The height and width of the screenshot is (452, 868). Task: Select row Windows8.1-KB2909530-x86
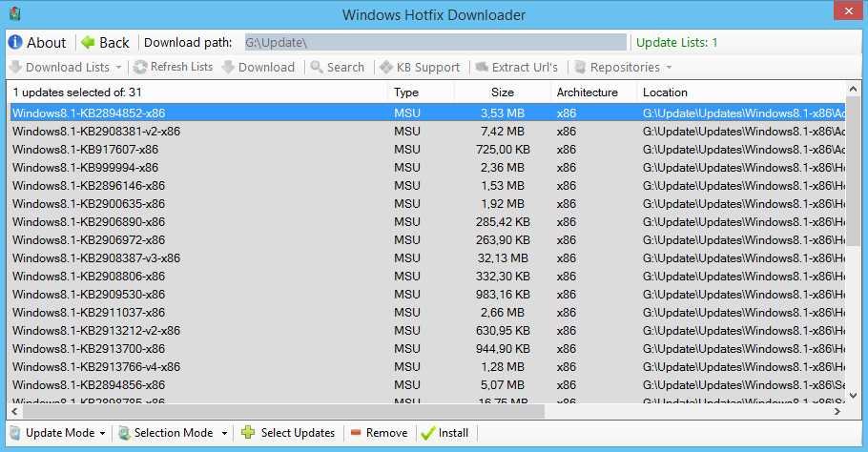click(x=427, y=295)
